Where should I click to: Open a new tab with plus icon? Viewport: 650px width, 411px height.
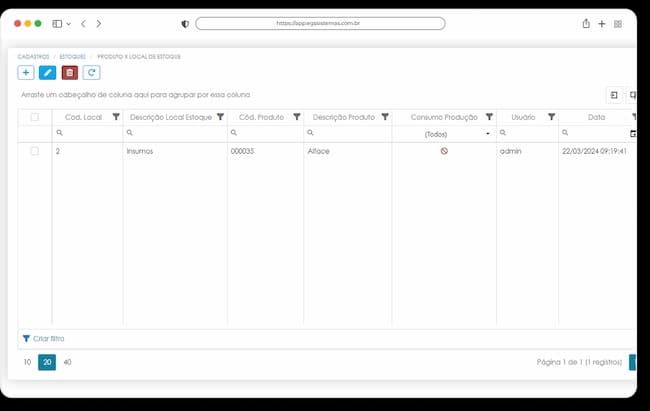point(602,24)
